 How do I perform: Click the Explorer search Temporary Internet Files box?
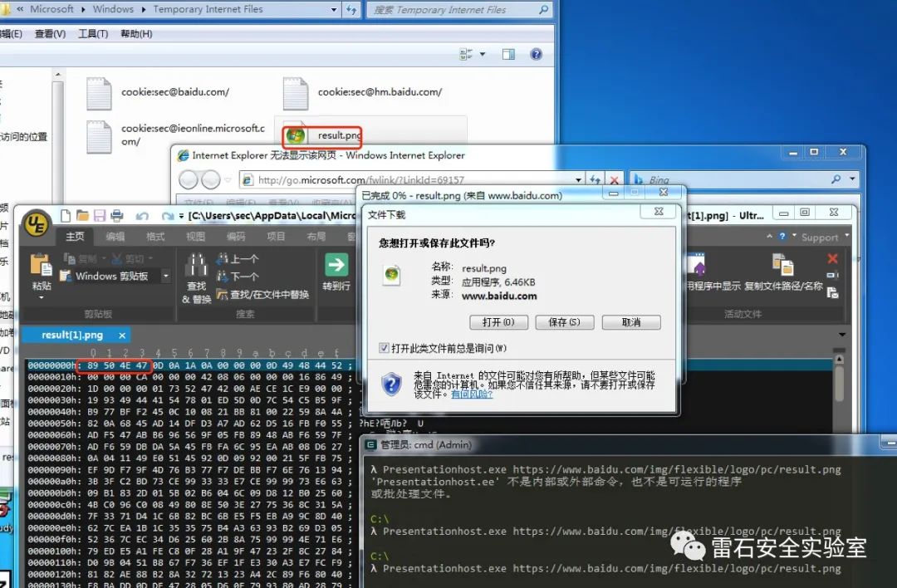click(460, 10)
